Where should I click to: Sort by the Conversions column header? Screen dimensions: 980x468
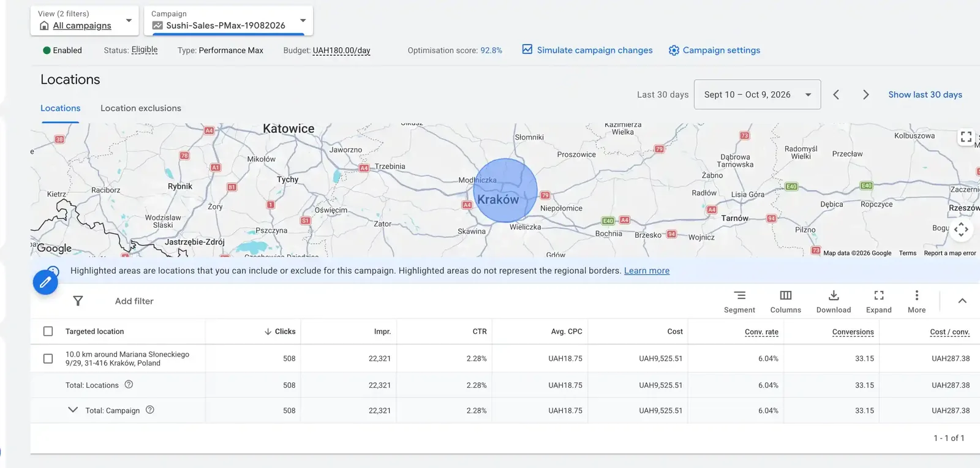(853, 332)
